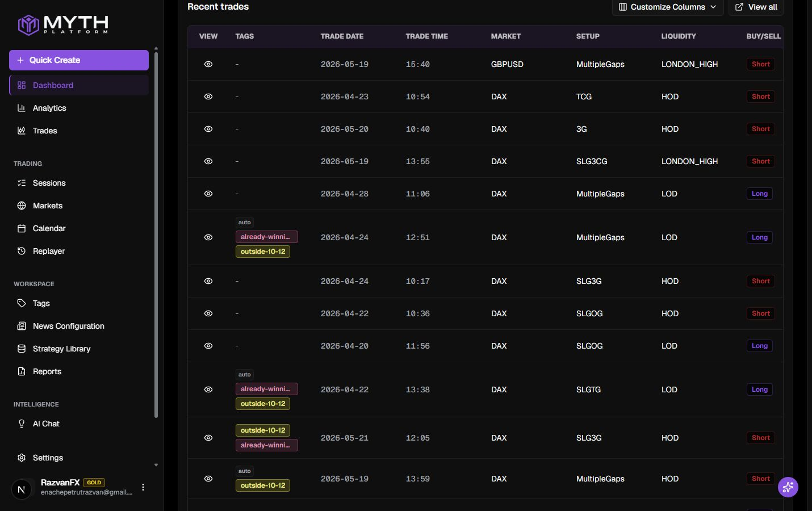View the SLG3CG 13:55 trade via eye icon
This screenshot has height=511, width=812.
[208, 161]
